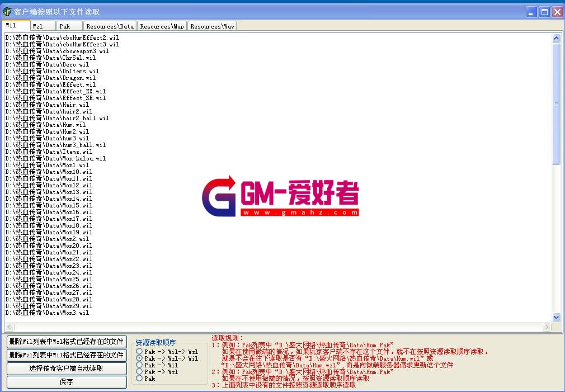Select the DnItems.wil row
The height and width of the screenshot is (392, 565).
[x=52, y=72]
